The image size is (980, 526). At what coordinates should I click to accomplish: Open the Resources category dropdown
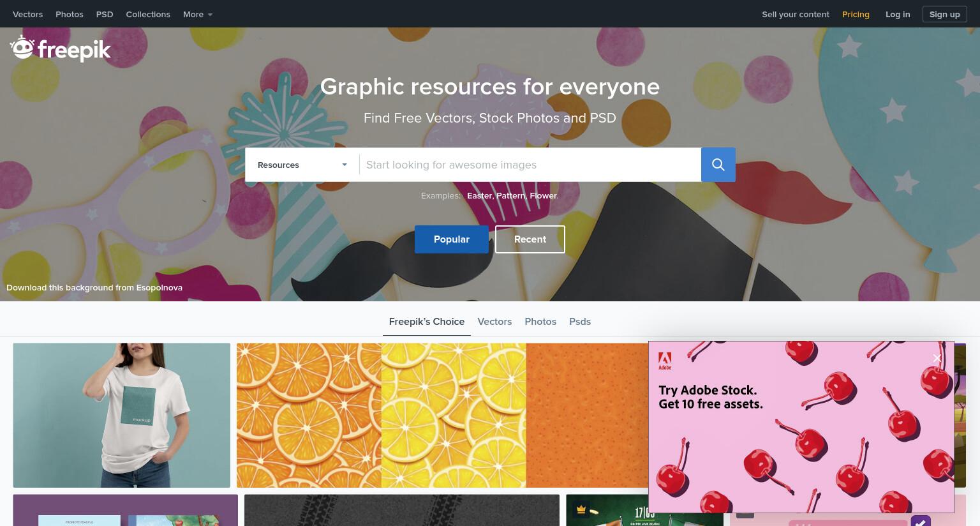point(302,165)
